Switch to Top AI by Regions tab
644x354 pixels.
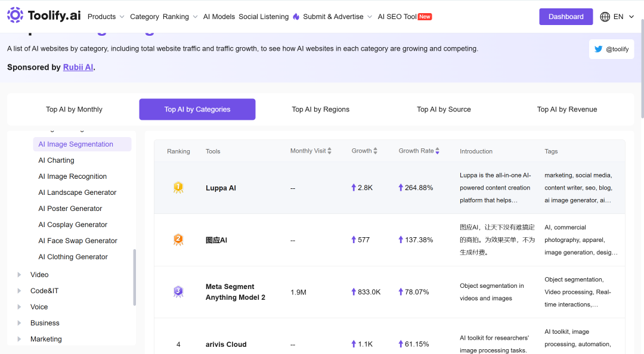[x=321, y=109]
